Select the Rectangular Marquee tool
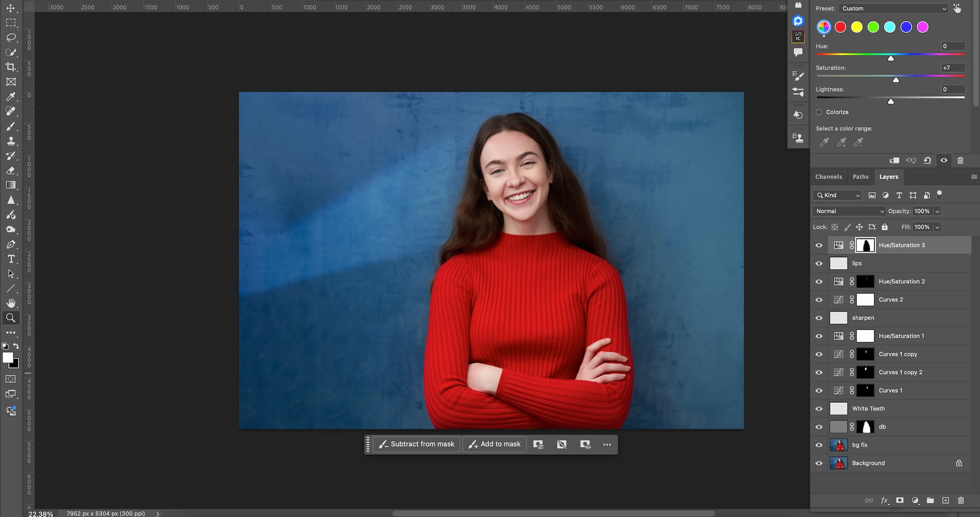 (10, 23)
